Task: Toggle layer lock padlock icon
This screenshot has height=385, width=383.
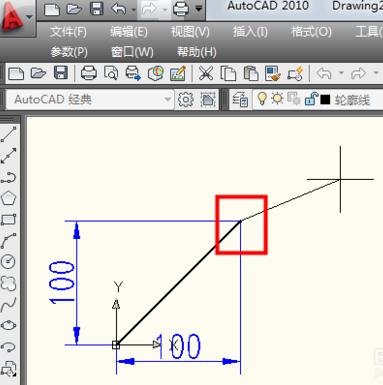Action: [x=311, y=99]
